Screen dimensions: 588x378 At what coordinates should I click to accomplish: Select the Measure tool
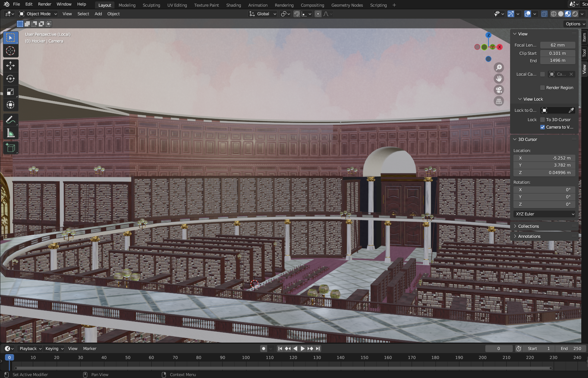[10, 133]
